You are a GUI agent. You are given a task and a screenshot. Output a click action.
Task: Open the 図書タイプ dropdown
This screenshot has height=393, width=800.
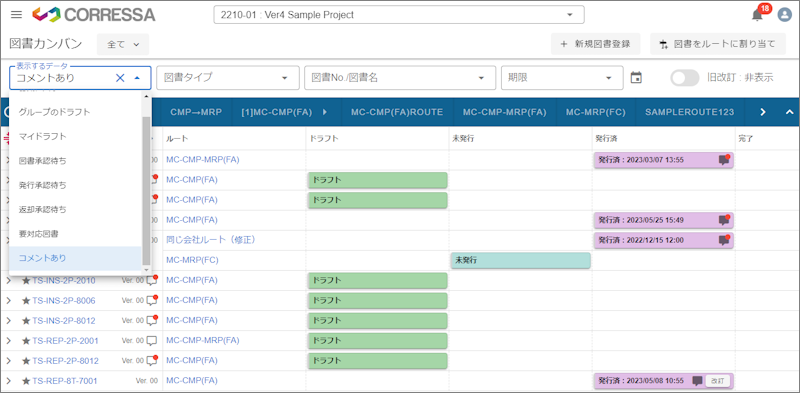point(228,78)
